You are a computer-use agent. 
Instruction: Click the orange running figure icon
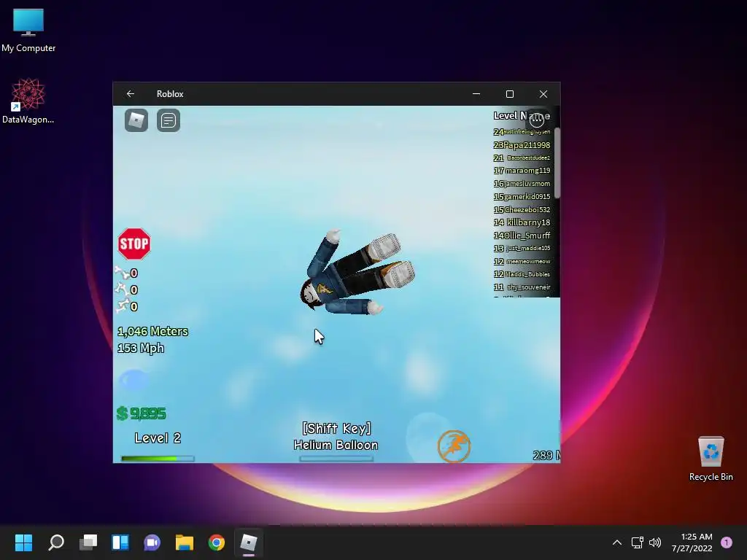pyautogui.click(x=454, y=446)
